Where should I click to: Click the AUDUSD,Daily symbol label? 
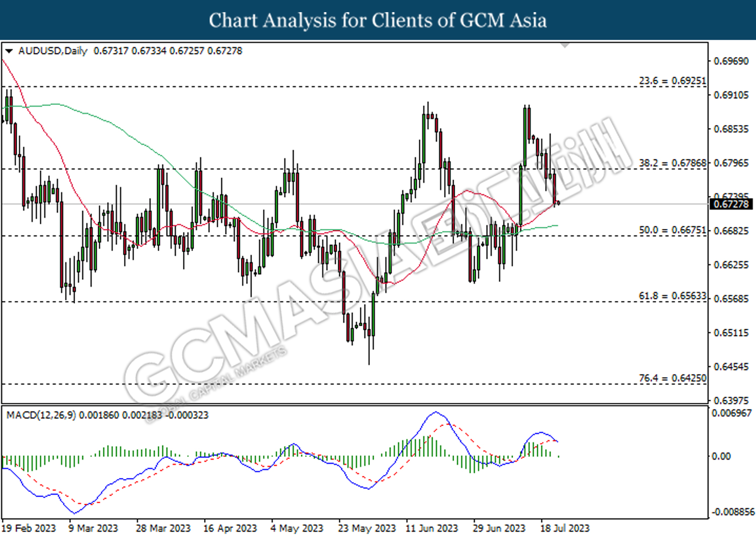click(53, 51)
